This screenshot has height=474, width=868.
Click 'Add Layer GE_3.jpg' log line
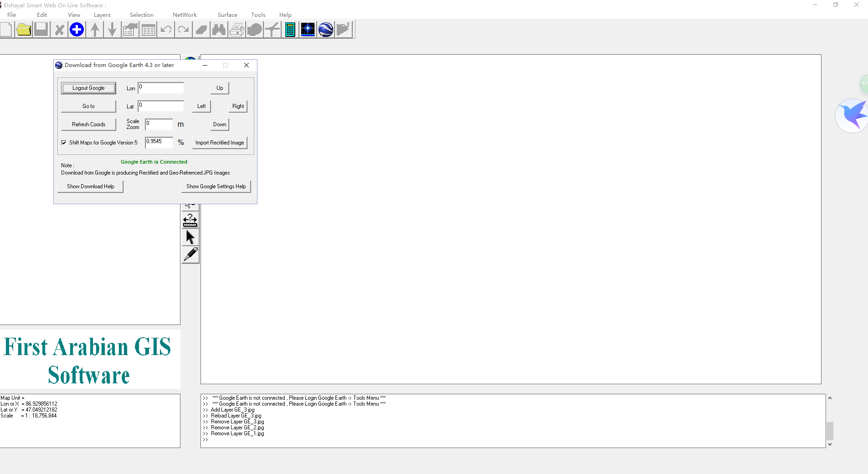[232, 410]
